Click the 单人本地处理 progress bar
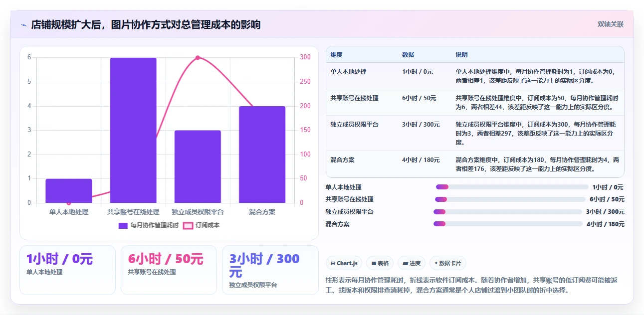This screenshot has width=644, height=315. pos(512,187)
